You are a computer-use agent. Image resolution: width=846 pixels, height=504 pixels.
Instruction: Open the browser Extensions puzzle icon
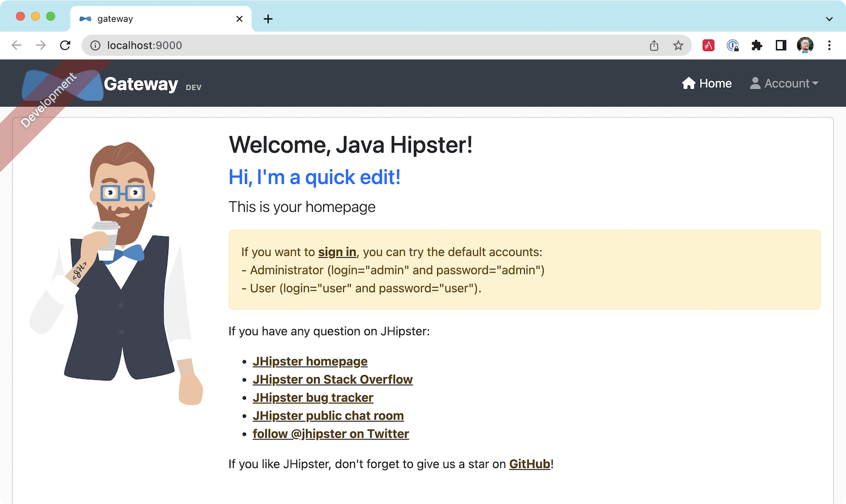point(757,45)
